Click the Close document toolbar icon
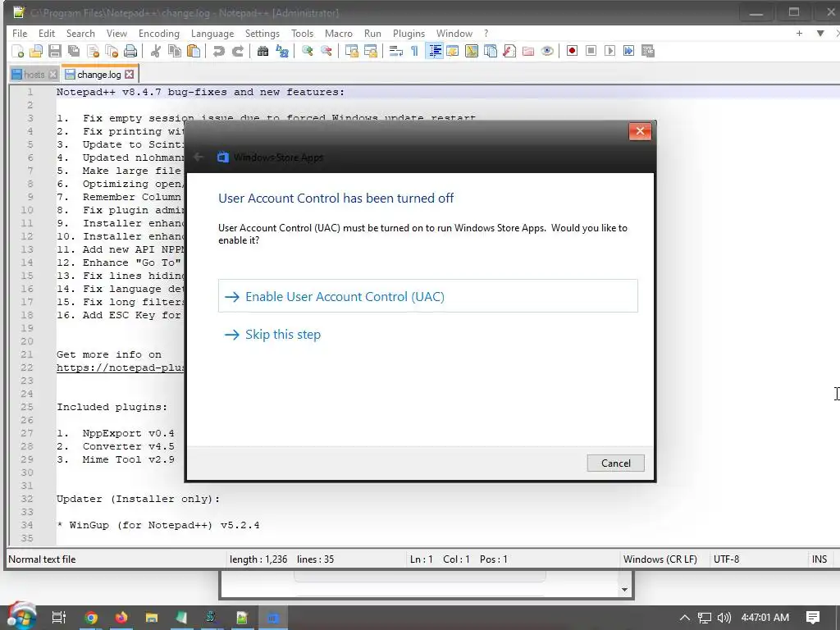 93,51
